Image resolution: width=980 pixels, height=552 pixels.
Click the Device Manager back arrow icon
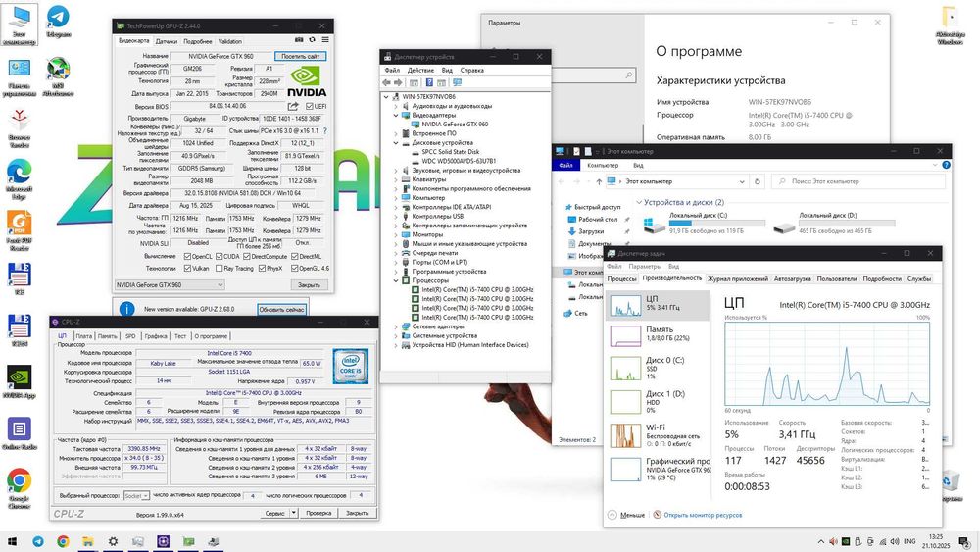(x=387, y=82)
